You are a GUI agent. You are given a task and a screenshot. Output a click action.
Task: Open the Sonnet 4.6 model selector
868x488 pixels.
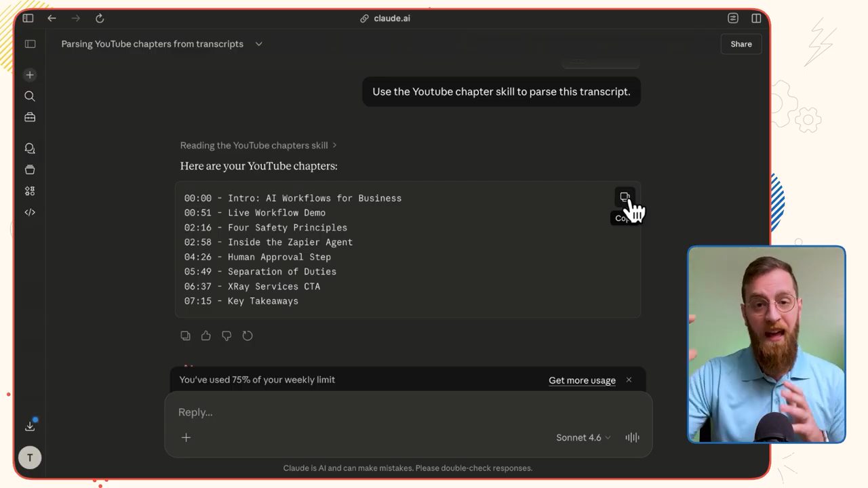583,438
